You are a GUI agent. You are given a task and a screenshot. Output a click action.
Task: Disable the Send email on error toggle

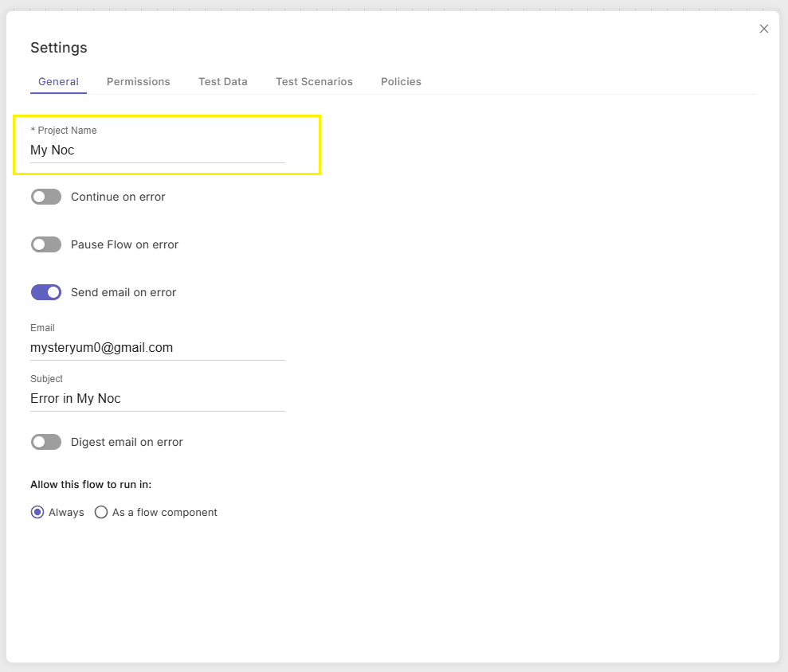(46, 292)
